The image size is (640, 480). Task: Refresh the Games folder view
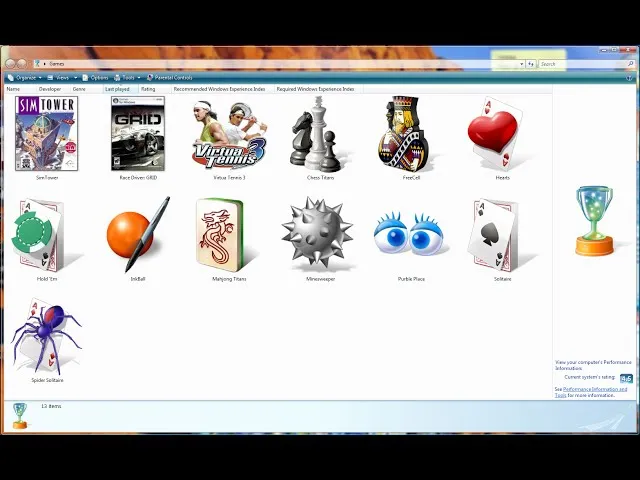(531, 64)
